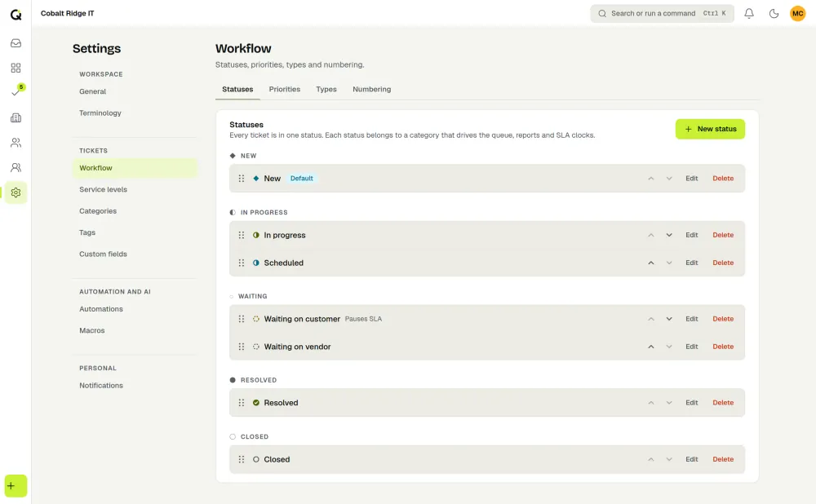Grab the drag handle for New status
The height and width of the screenshot is (504, 816).
(242, 179)
